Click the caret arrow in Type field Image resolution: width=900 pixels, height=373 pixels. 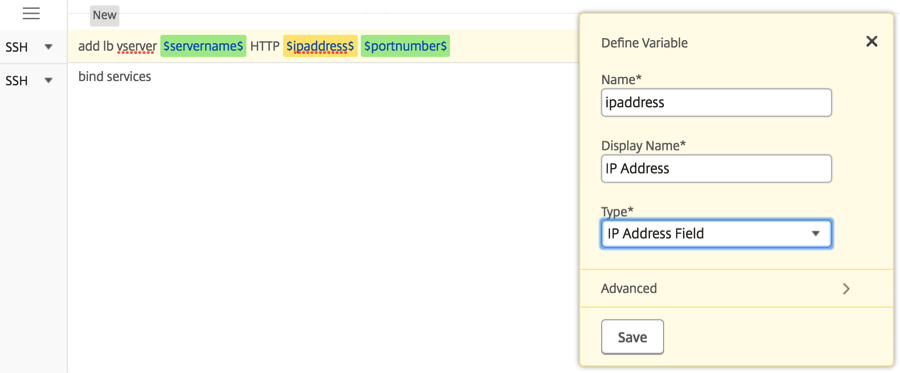[x=814, y=234]
